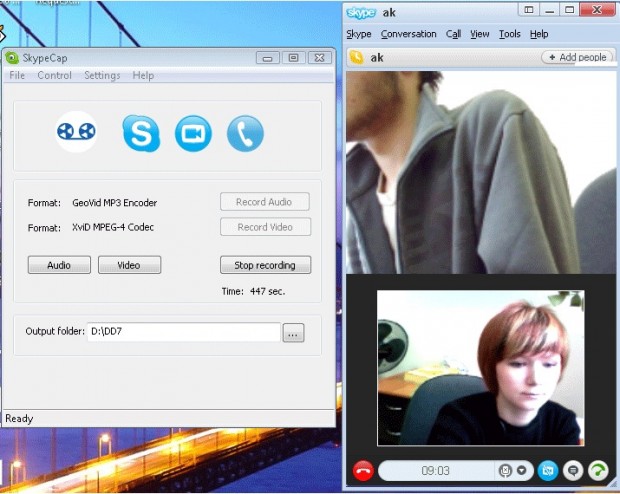Click the blue phone handset icon in SkypeCap

[245, 133]
